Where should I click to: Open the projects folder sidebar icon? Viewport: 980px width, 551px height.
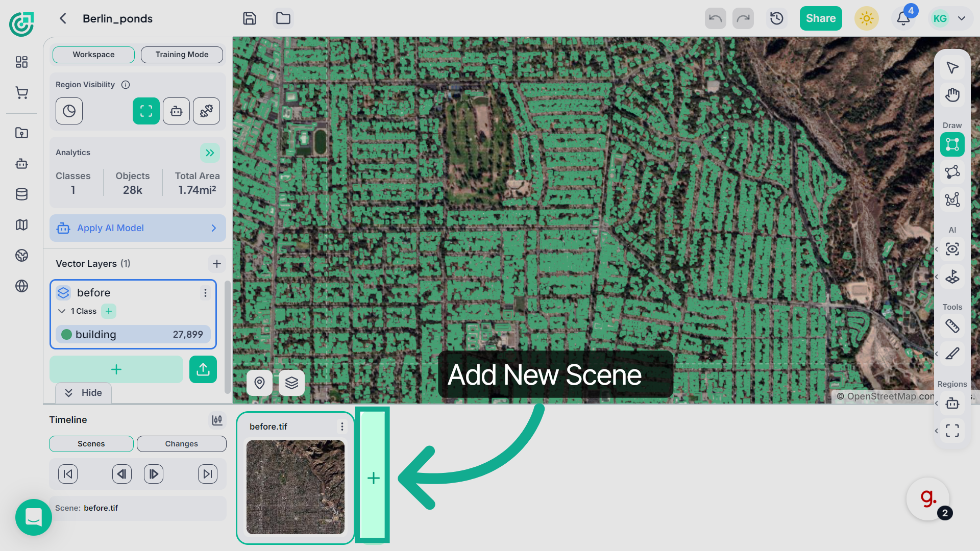[x=21, y=133]
